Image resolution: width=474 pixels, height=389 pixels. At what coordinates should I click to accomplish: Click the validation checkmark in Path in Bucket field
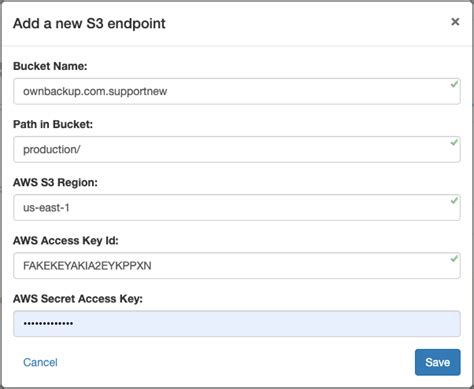pyautogui.click(x=454, y=142)
